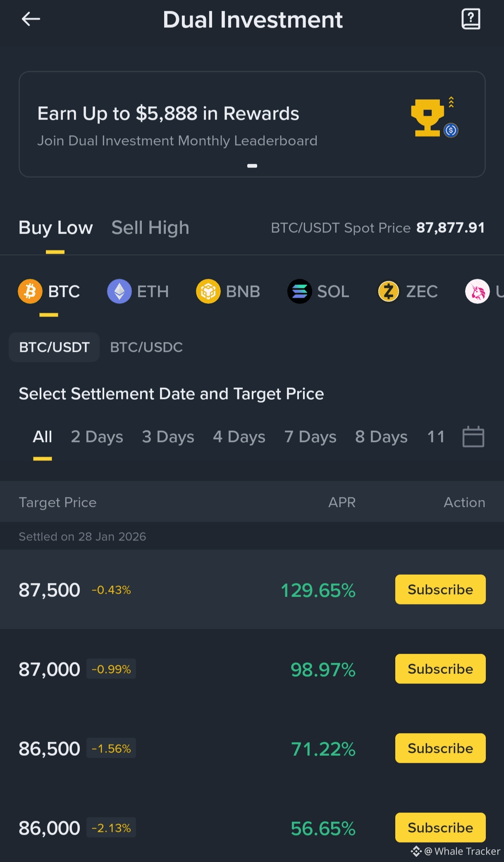The image size is (504, 862).
Task: Subscribe to the 87,500 target price
Action: pos(440,590)
